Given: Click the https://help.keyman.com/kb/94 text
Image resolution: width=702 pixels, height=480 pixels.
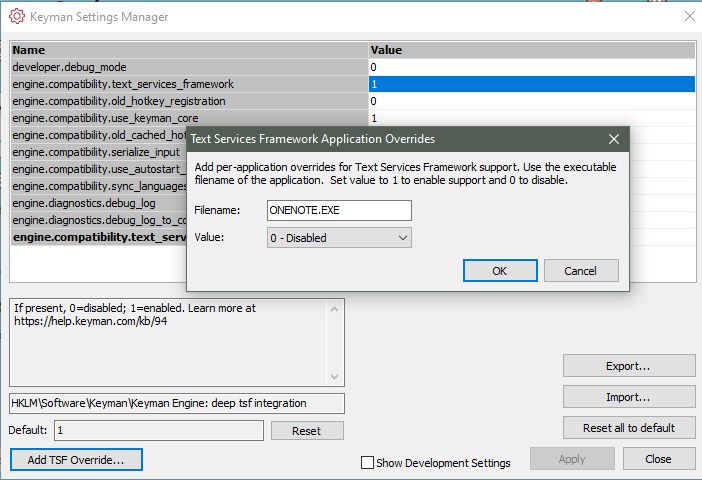Looking at the screenshot, I should (91, 321).
